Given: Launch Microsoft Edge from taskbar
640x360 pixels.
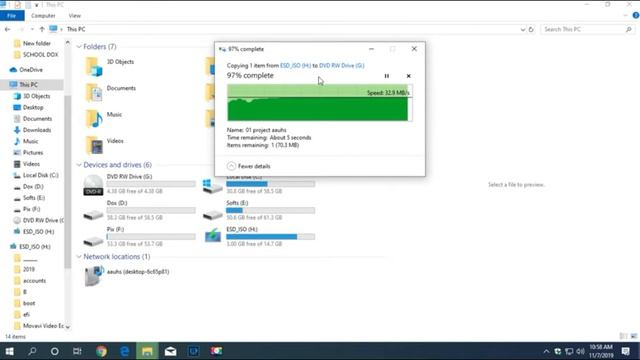Looking at the screenshot, I should 124,351.
